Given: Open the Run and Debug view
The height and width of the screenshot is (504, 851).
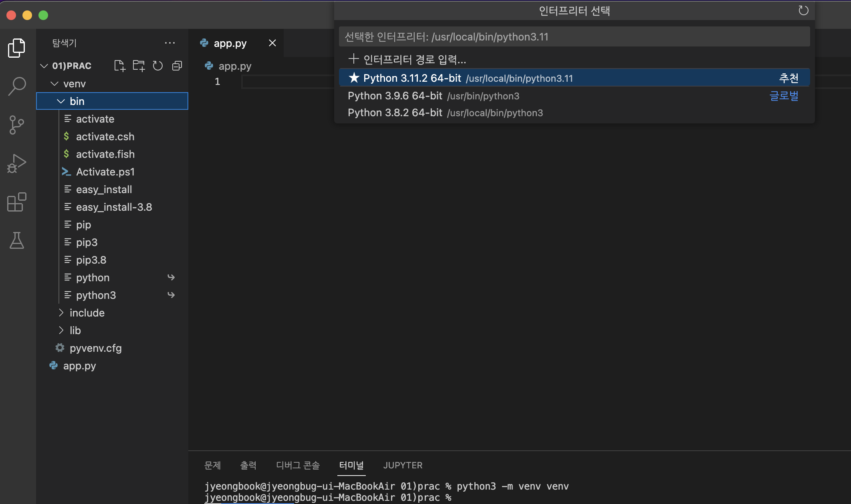Looking at the screenshot, I should (x=16, y=163).
